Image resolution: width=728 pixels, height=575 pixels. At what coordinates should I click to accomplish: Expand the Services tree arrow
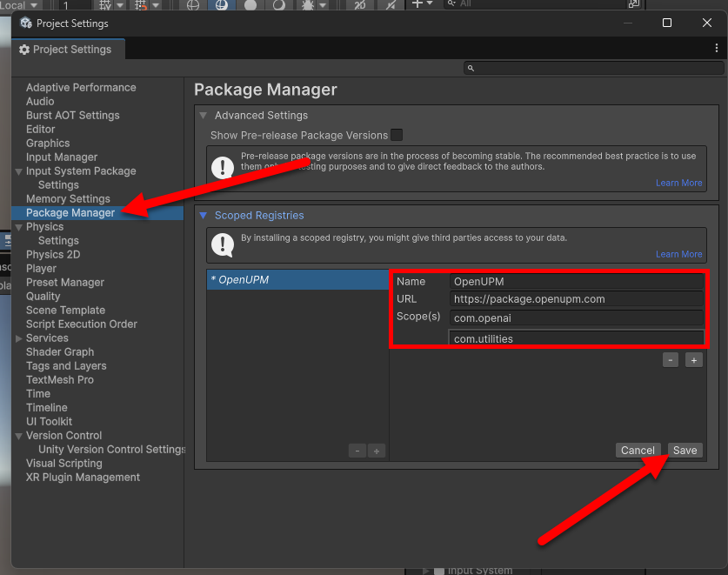coord(18,338)
